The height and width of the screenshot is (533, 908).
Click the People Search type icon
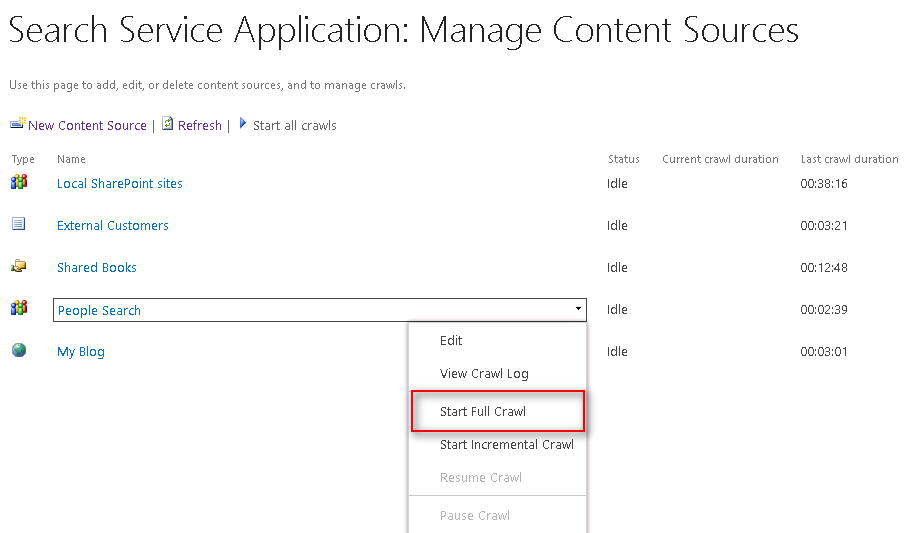[19, 309]
